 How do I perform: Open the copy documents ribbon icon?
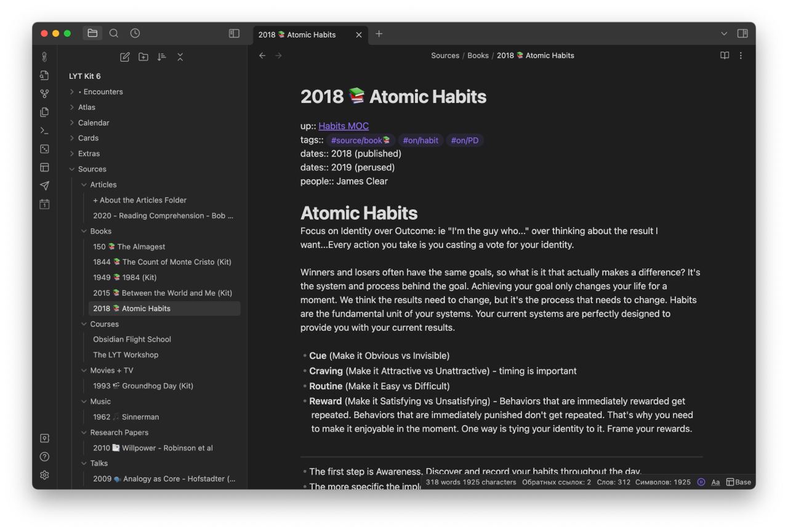(x=44, y=112)
